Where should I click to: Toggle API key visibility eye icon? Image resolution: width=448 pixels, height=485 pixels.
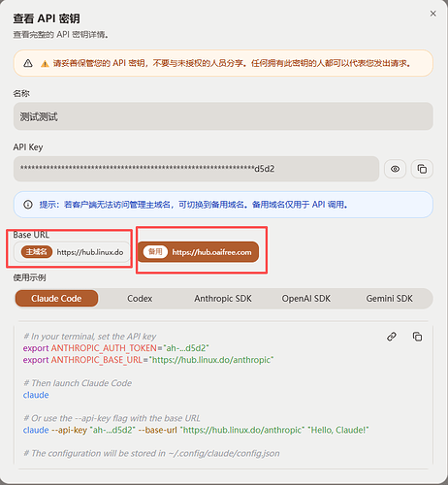click(x=395, y=169)
